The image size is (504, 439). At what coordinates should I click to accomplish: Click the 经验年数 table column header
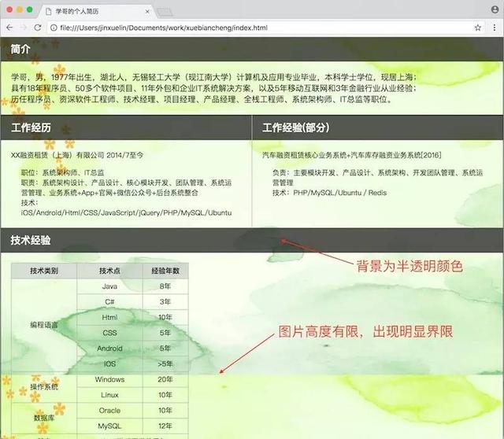(x=165, y=271)
